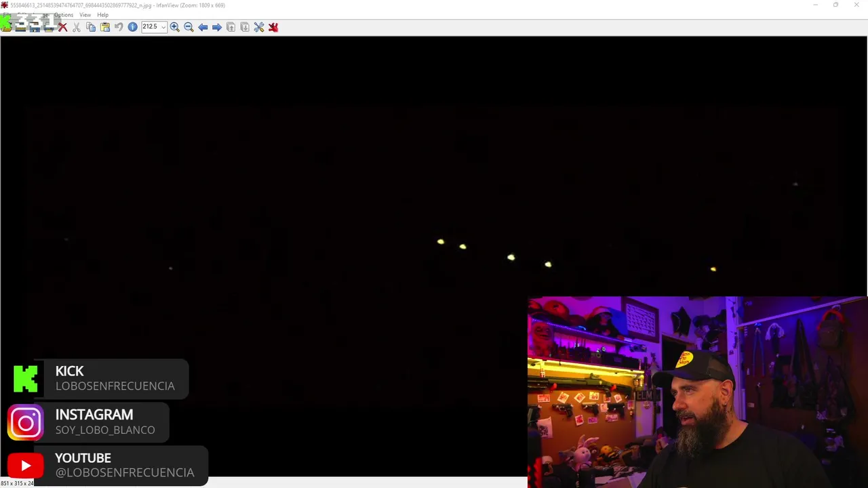The image size is (868, 488).
Task: Open the View menu
Action: (85, 15)
